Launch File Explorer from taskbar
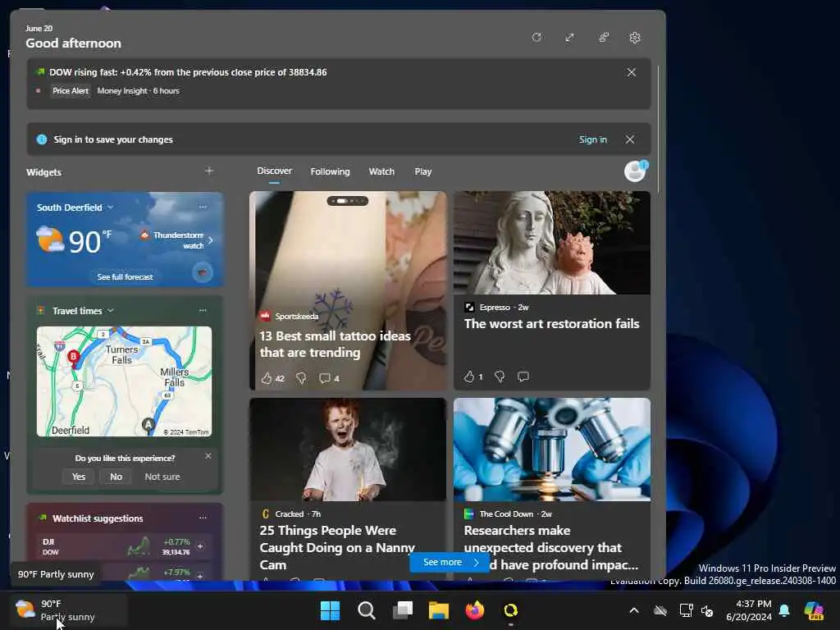Screen dimensions: 840x630 (438, 610)
